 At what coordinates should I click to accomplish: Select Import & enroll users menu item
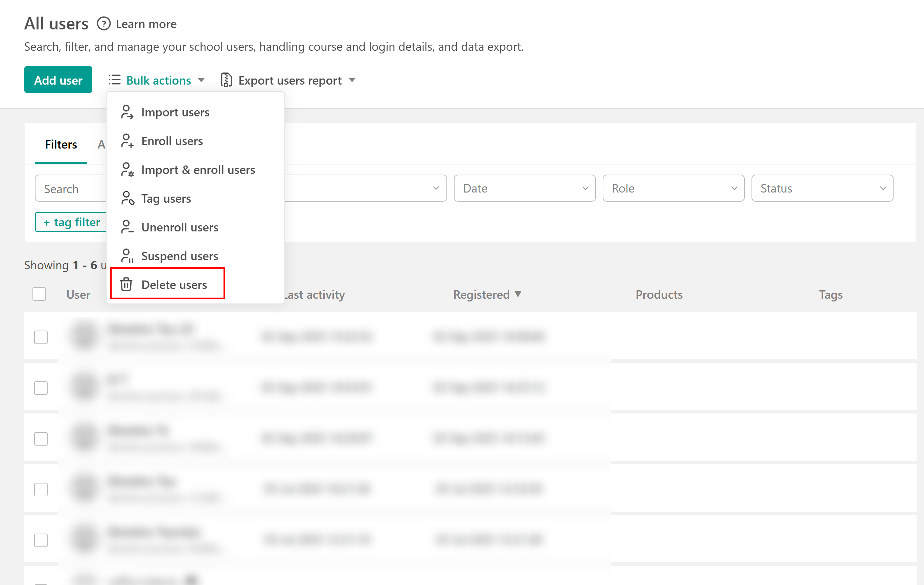(x=198, y=170)
